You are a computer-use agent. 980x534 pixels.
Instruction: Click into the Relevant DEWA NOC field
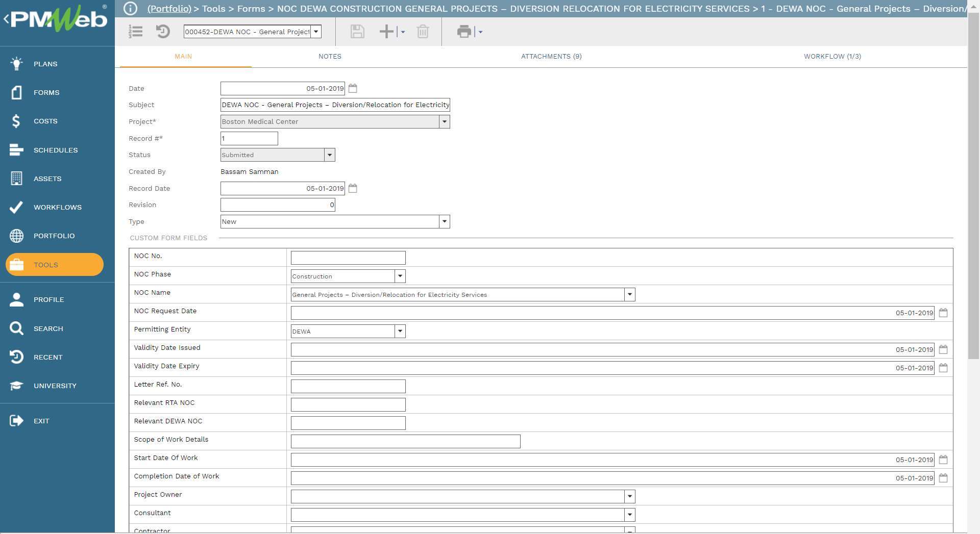click(348, 423)
